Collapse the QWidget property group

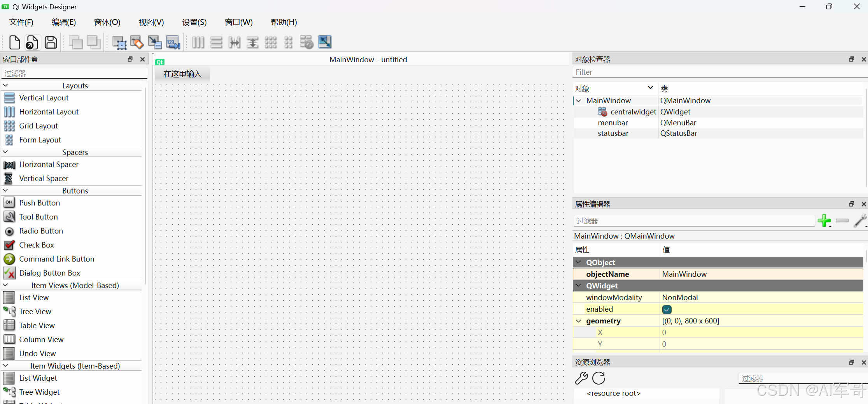click(579, 286)
